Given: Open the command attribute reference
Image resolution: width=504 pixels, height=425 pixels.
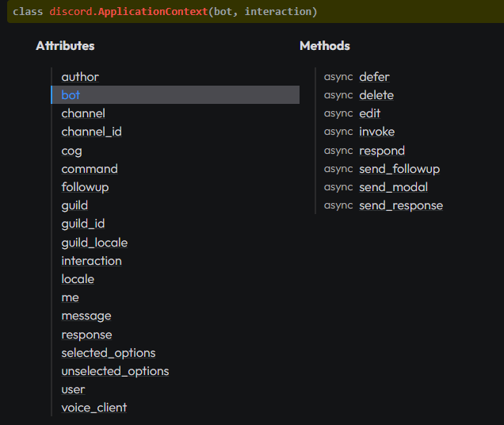Looking at the screenshot, I should pyautogui.click(x=90, y=169).
